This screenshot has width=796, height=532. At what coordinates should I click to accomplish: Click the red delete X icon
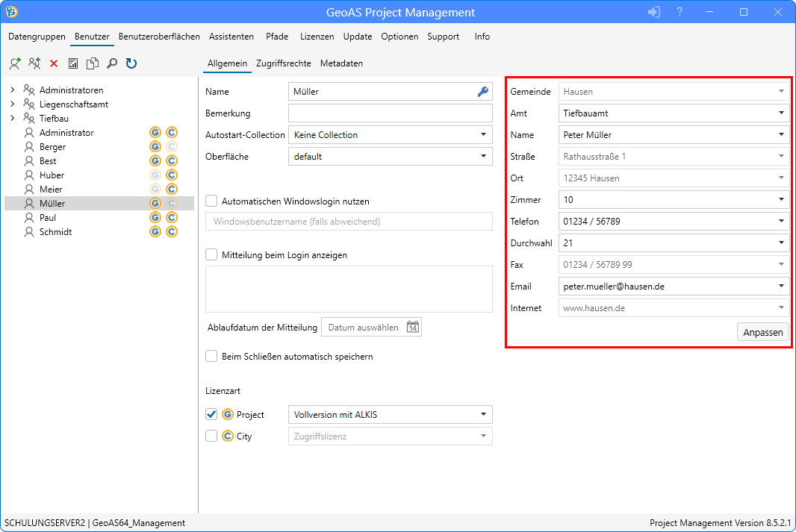(54, 64)
